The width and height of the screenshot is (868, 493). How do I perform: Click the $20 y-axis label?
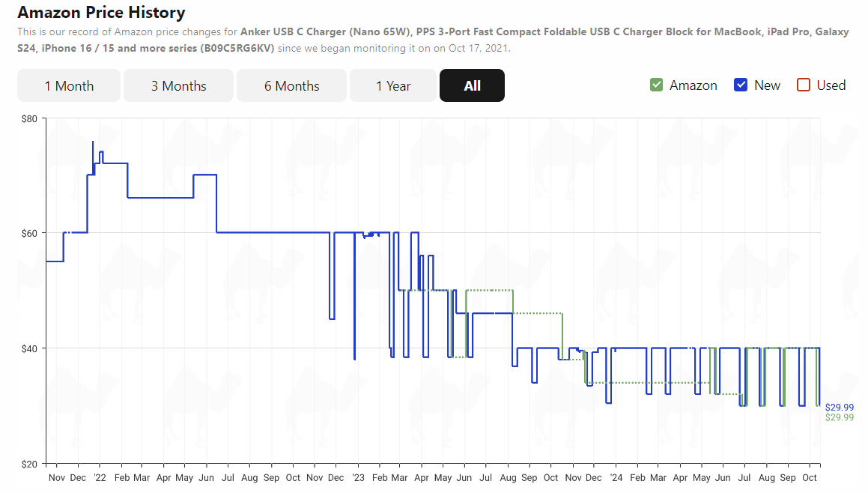pyautogui.click(x=29, y=465)
